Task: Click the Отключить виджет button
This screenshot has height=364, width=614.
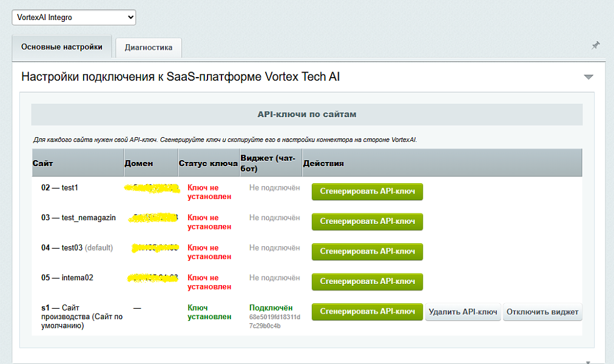Action: 542,312
